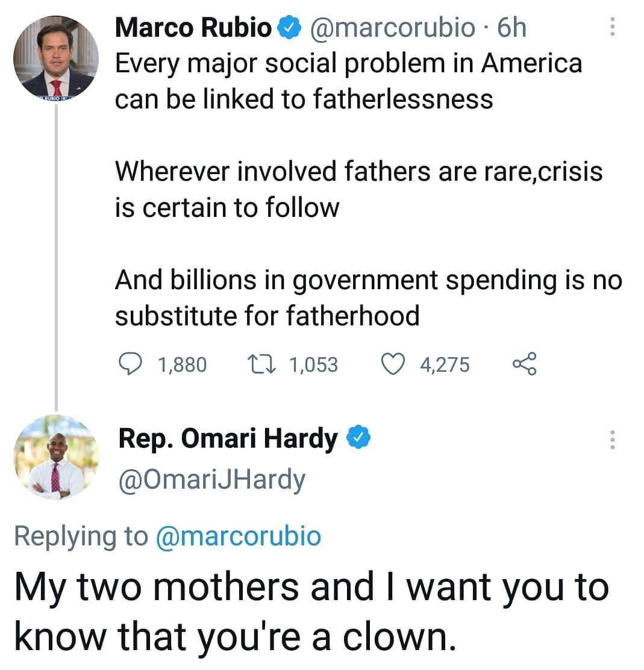
Task: Click the share icon on Rubio's tweet
Action: pyautogui.click(x=523, y=364)
